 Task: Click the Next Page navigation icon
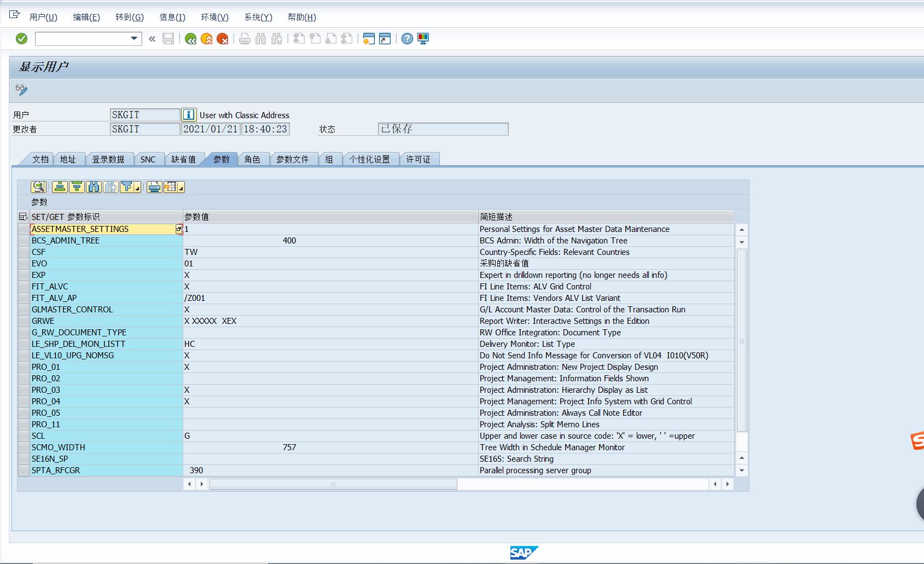point(330,38)
